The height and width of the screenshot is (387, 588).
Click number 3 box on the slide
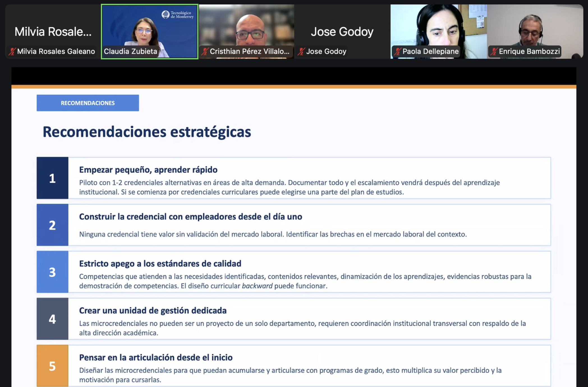[x=52, y=272]
